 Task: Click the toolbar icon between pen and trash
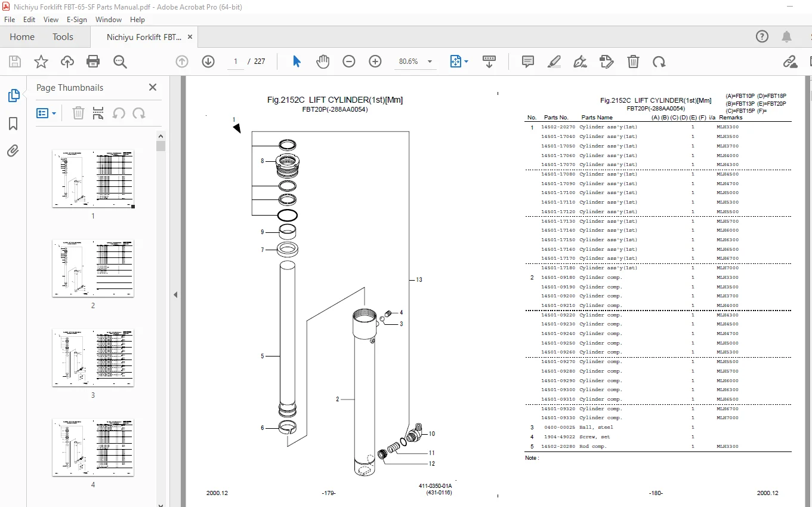(x=607, y=62)
